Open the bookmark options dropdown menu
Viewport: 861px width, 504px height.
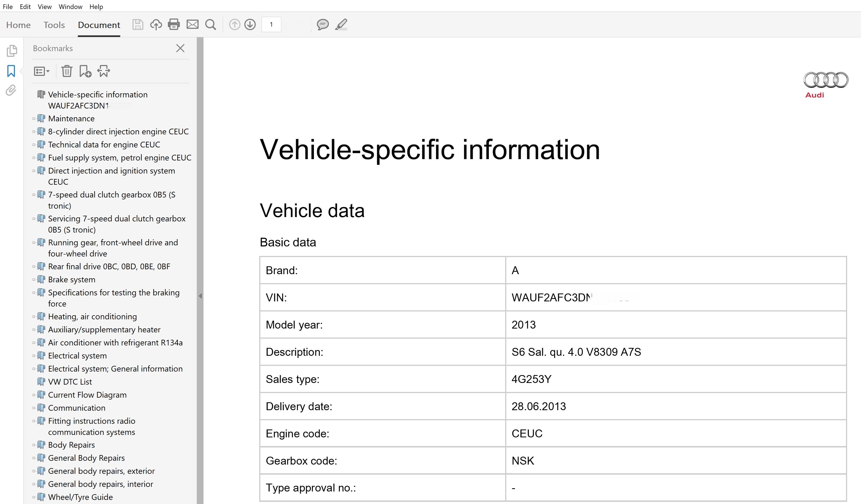coord(42,71)
